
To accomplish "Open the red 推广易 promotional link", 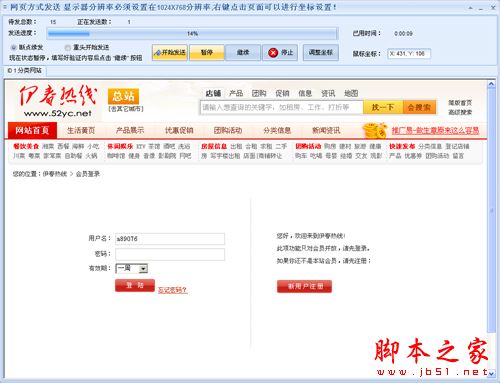I will (x=435, y=130).
